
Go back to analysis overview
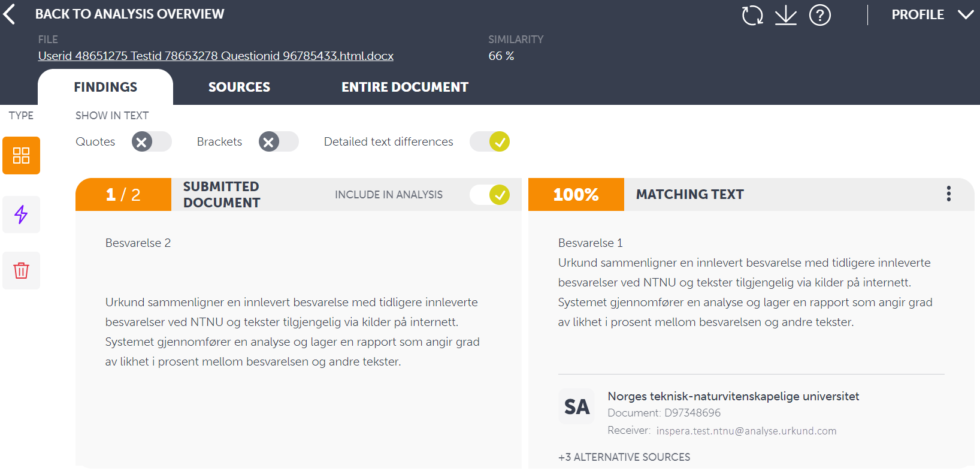(129, 14)
